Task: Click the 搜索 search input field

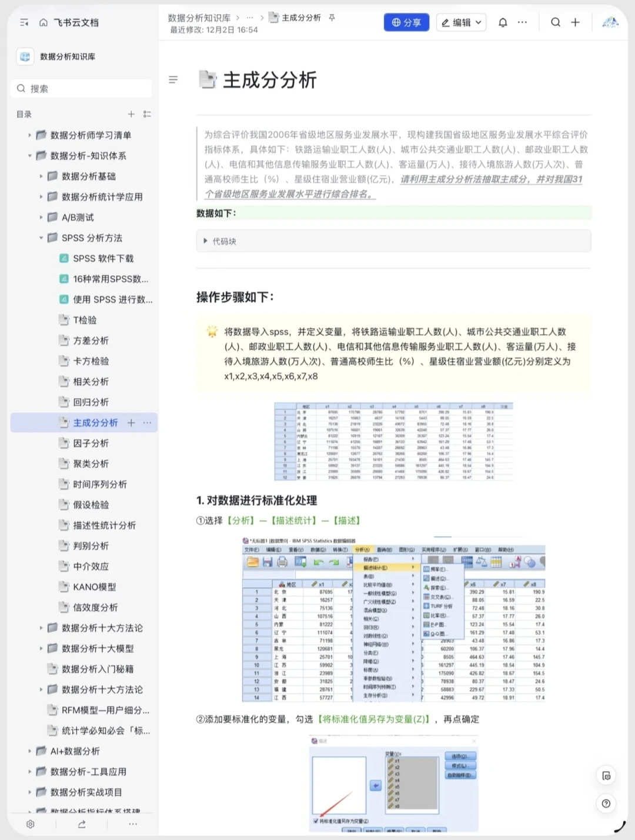Action: 81,88
